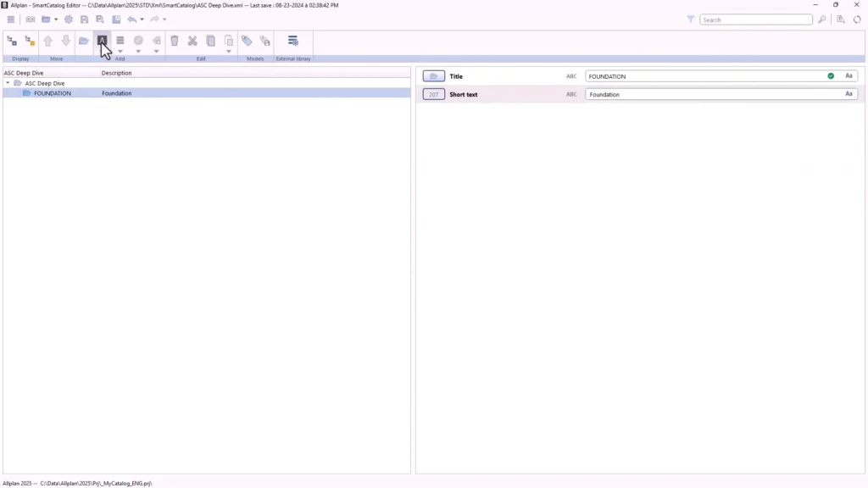Open the External library panel
The width and height of the screenshot is (868, 488).
[x=292, y=40]
